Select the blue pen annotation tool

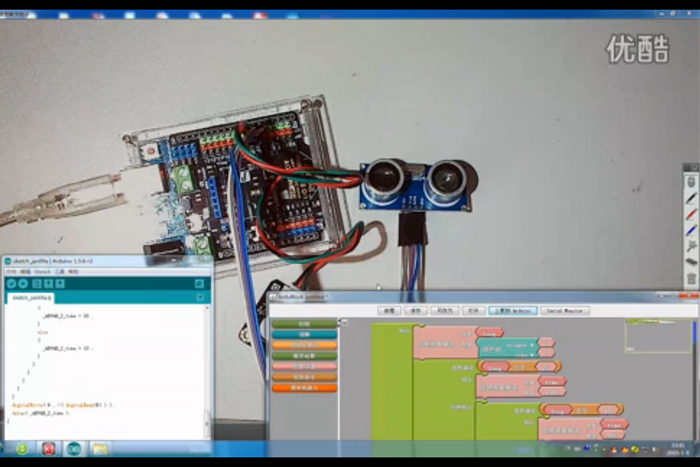coord(691,231)
